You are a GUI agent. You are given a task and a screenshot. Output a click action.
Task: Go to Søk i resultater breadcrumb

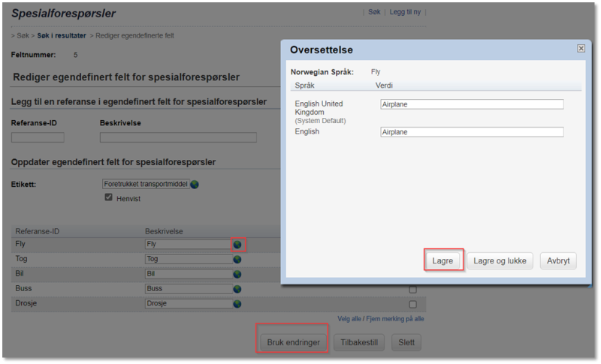[62, 35]
